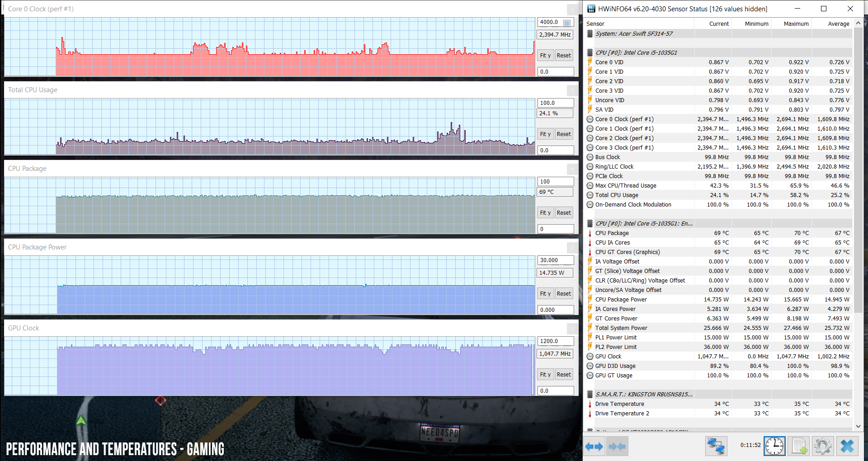Click Reset on Core 0 Clock graph
Image resolution: width=868 pixels, height=461 pixels.
[x=564, y=56]
